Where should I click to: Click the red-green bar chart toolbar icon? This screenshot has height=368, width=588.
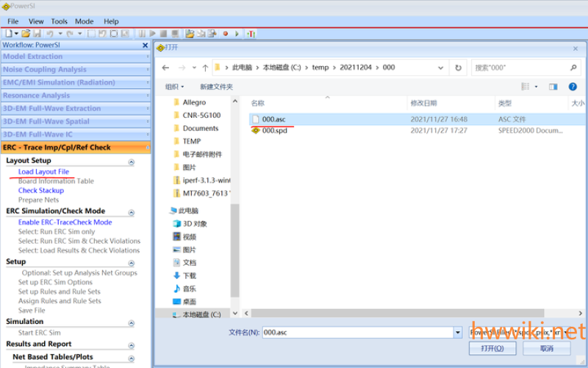tap(251, 34)
